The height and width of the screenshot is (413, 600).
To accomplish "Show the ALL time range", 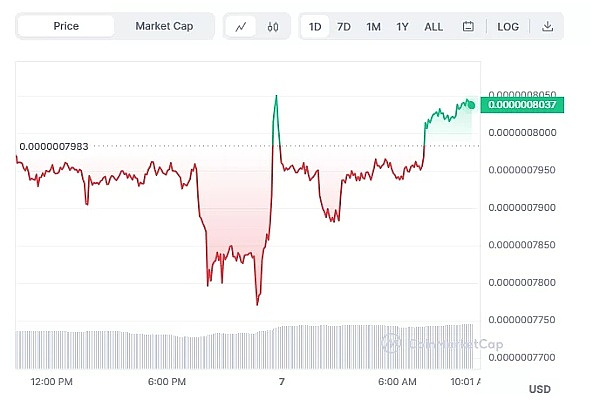I will pyautogui.click(x=433, y=27).
